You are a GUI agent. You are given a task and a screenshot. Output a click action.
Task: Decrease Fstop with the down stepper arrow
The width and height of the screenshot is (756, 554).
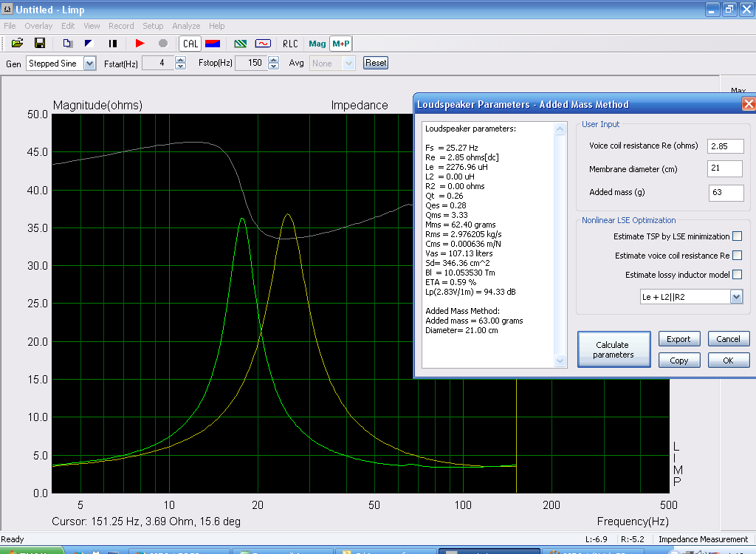tap(273, 66)
